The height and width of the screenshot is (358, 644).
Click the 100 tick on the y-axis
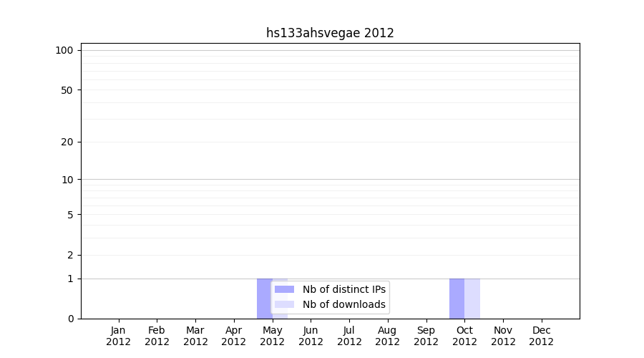point(64,50)
